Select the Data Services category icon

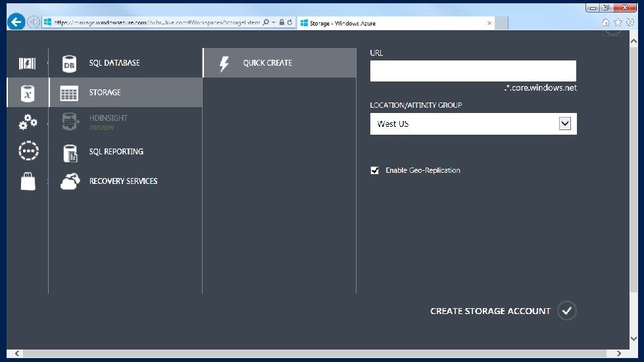click(28, 93)
